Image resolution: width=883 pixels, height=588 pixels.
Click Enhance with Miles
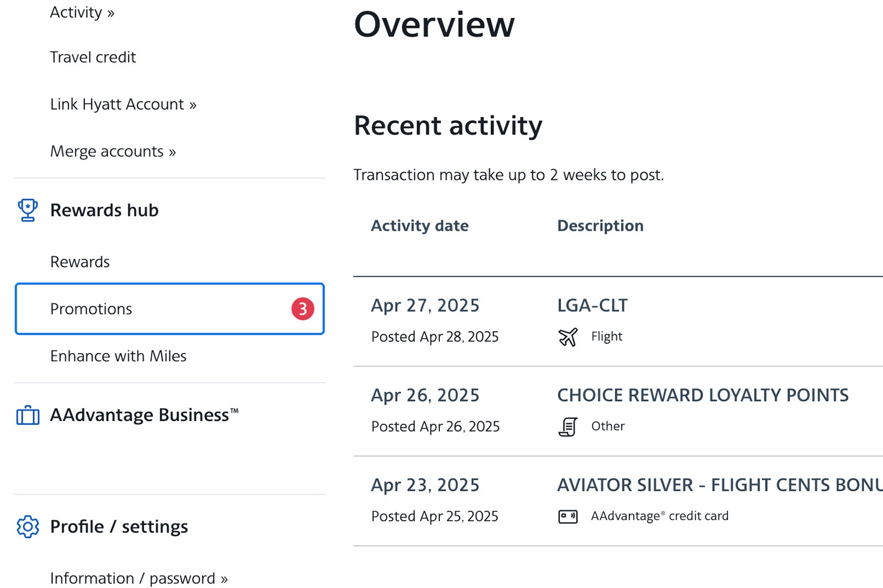tap(118, 356)
